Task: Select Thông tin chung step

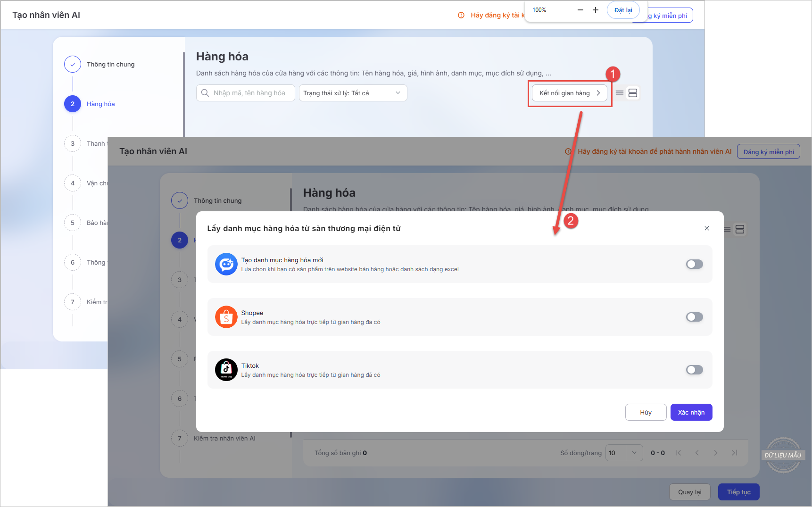Action: pos(110,64)
